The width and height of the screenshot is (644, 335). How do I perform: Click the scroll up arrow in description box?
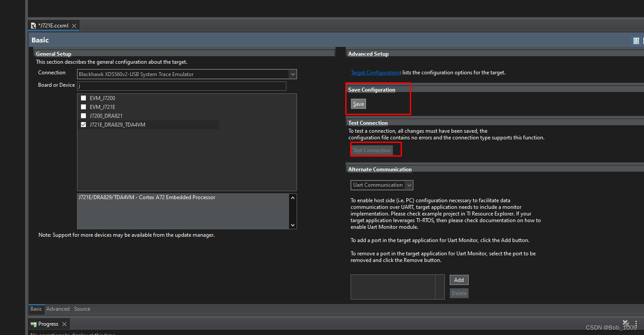(292, 198)
